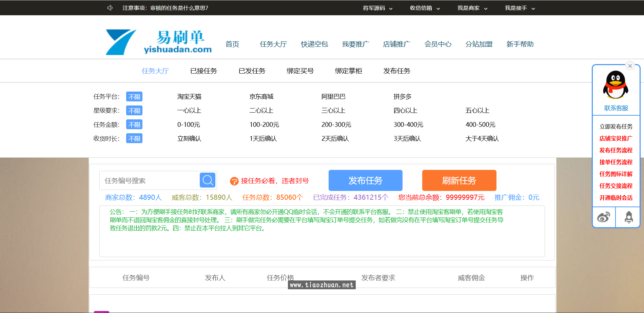
Task: Expand the 我是接手 dropdown
Action: [519, 8]
